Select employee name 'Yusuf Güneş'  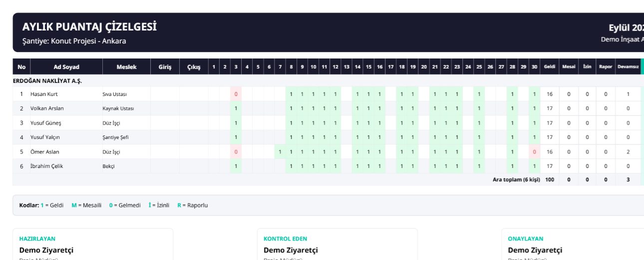click(45, 123)
